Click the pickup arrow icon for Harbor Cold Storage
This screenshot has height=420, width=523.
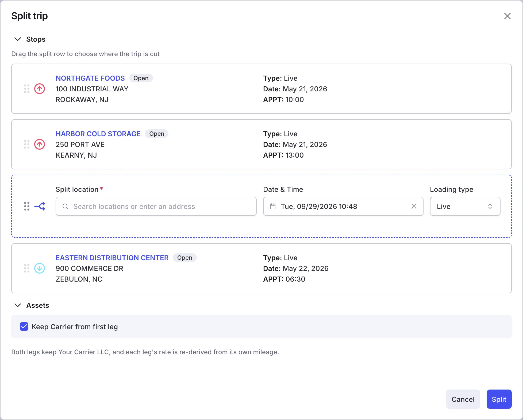click(x=40, y=144)
